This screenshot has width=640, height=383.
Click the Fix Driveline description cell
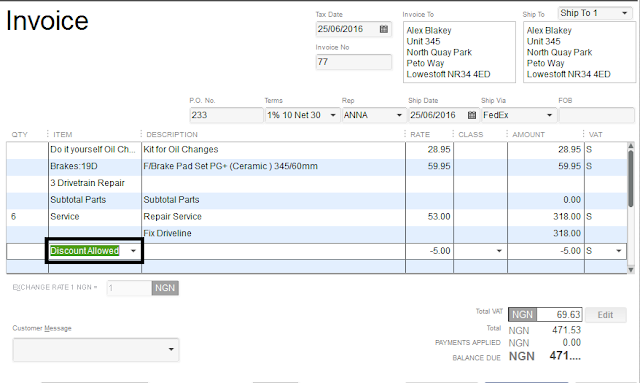[x=273, y=233]
